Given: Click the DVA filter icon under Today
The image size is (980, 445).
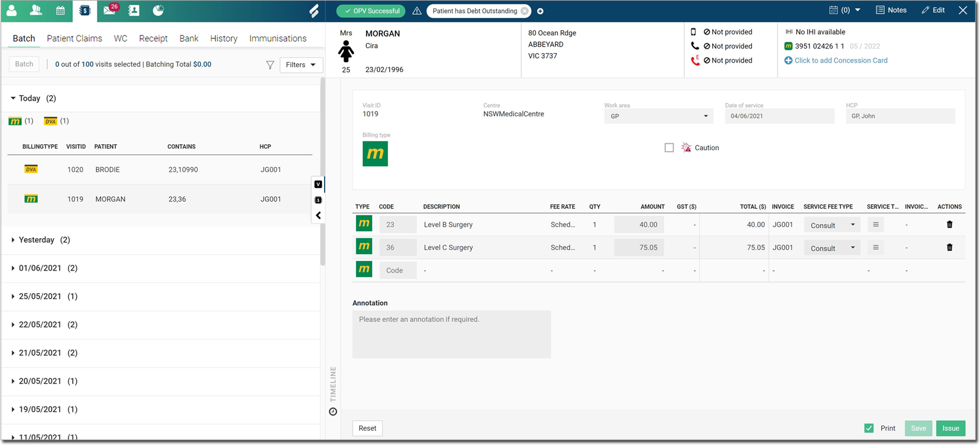Looking at the screenshot, I should [x=50, y=121].
